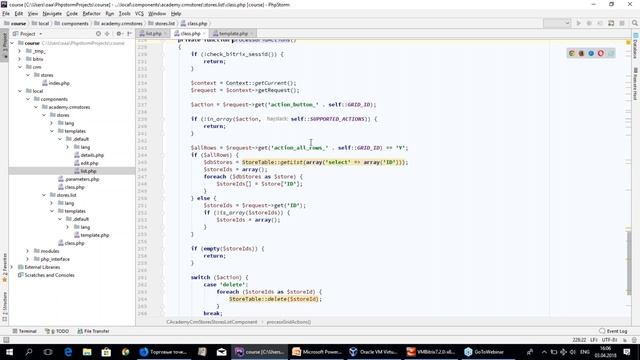
Task: Collapse the academy.crmstores folder
Action: (36, 107)
